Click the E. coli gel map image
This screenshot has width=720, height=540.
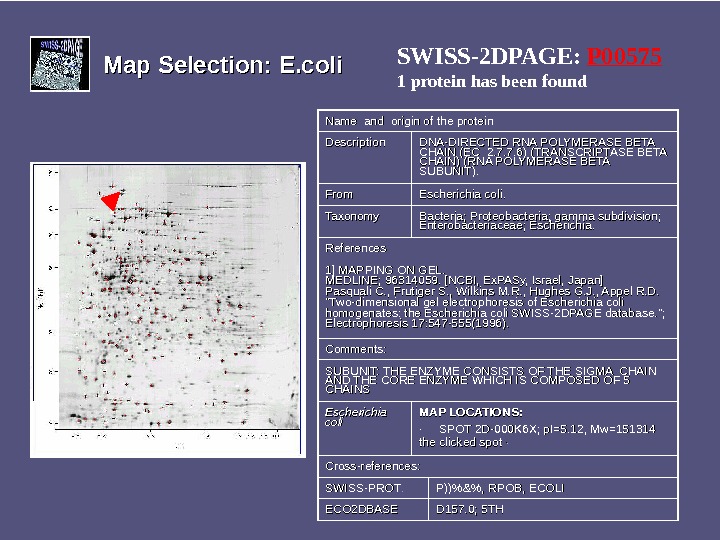[x=168, y=309]
